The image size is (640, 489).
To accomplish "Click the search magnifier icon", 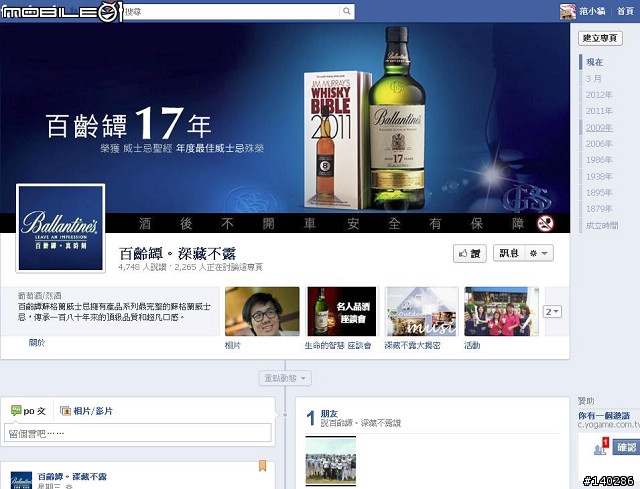I will pos(347,11).
